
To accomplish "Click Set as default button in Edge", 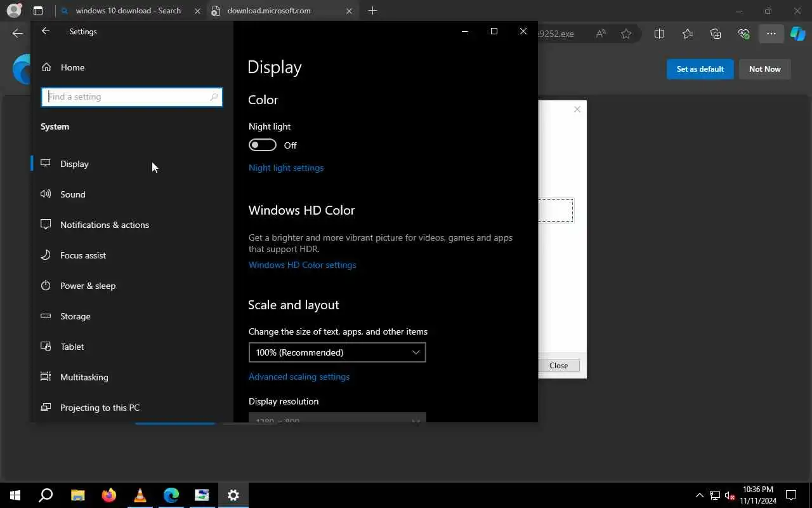I will pyautogui.click(x=700, y=69).
